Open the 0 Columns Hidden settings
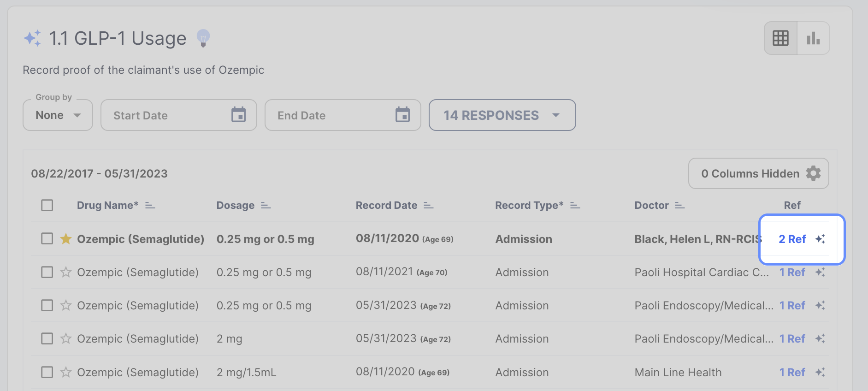This screenshot has width=868, height=391. pos(759,173)
